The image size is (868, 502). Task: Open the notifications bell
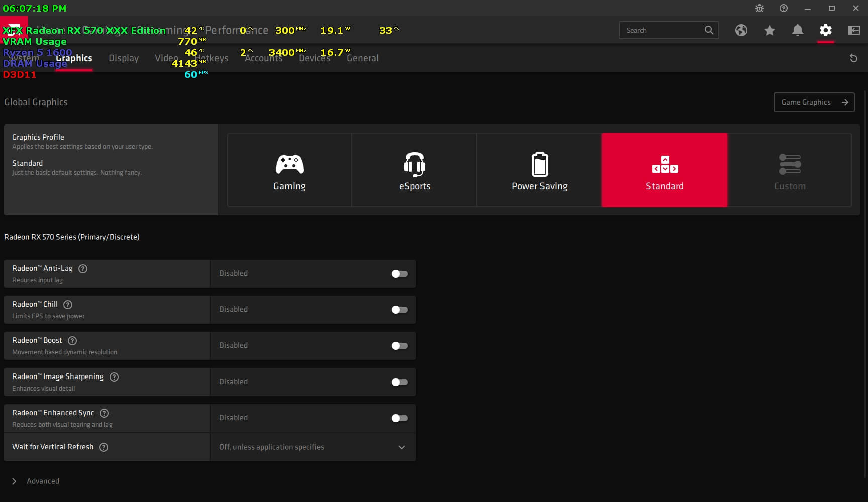pyautogui.click(x=797, y=30)
